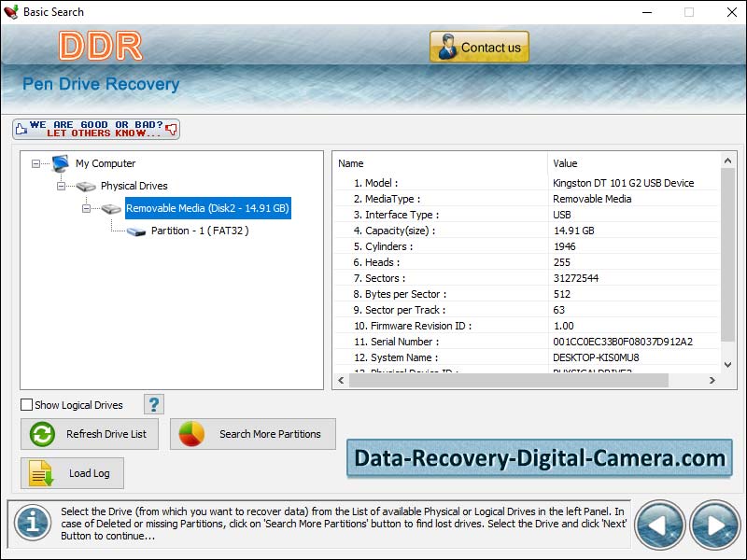Click the Next navigation arrow button
Image resolution: width=747 pixels, height=560 pixels.
[x=713, y=525]
